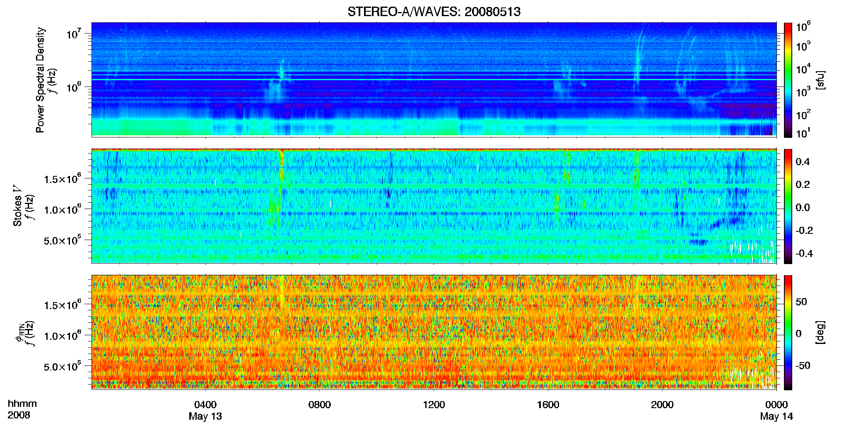
Task: Click the Power Spectral Density axis label
Action: click(40, 80)
